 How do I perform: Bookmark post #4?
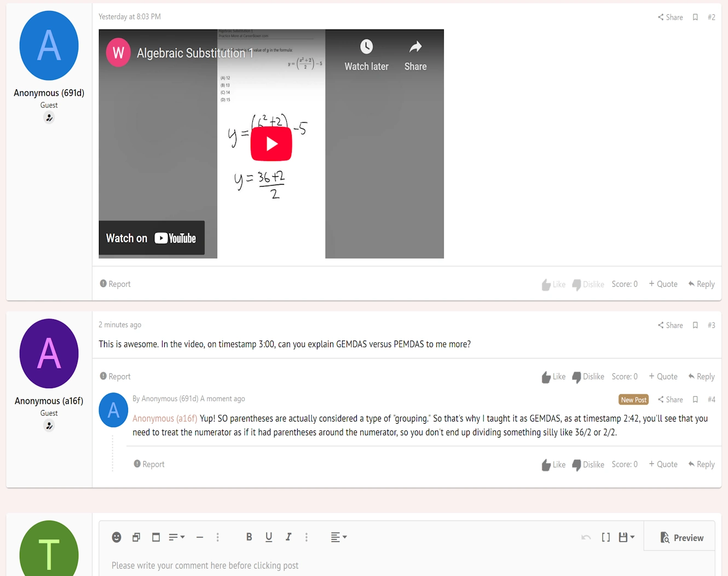coord(695,400)
